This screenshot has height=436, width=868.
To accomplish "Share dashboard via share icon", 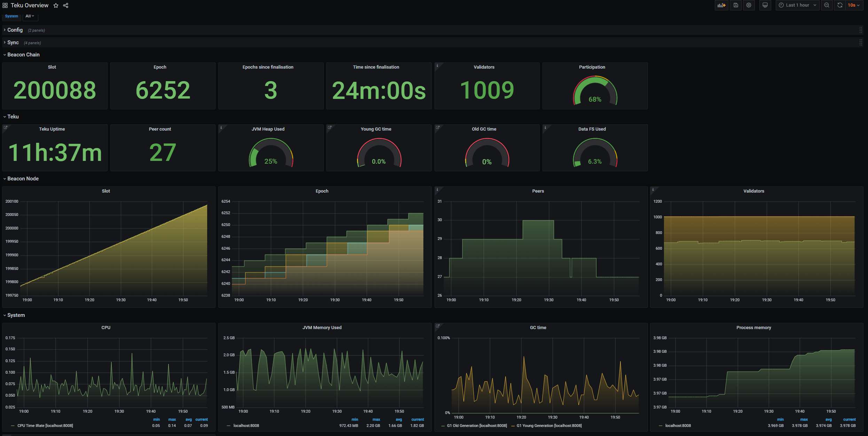I will pos(65,6).
